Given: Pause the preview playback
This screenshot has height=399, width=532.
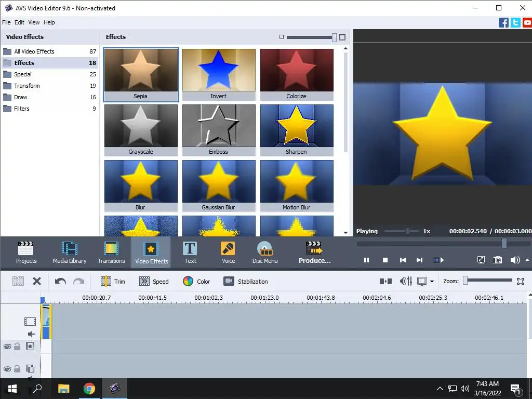Looking at the screenshot, I should [366, 260].
